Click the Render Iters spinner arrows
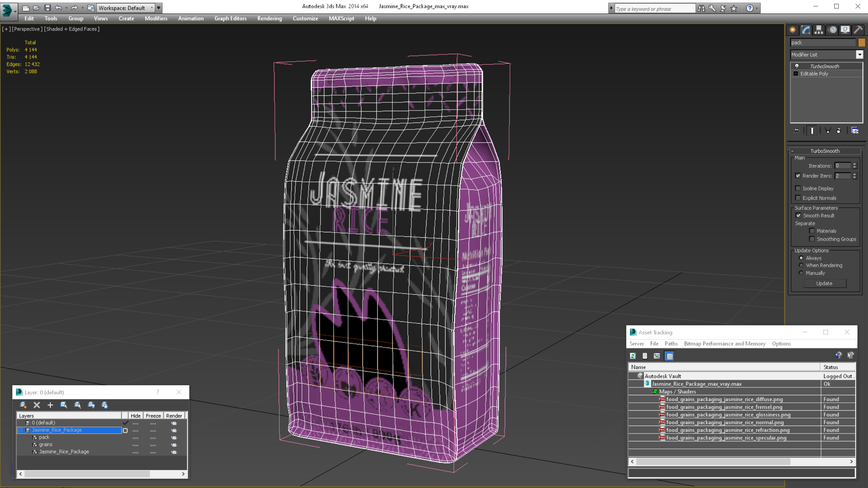 [854, 176]
